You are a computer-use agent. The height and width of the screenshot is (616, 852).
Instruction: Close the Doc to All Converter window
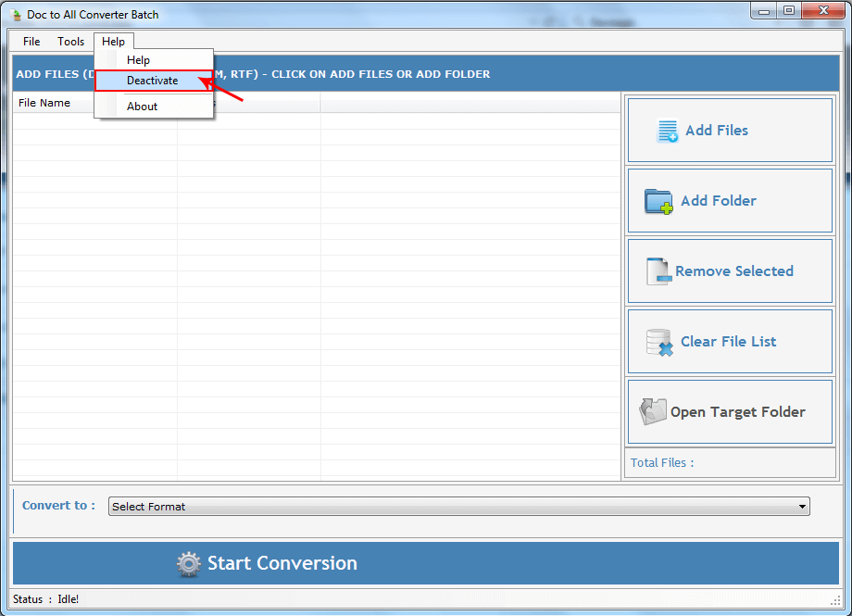pos(823,11)
